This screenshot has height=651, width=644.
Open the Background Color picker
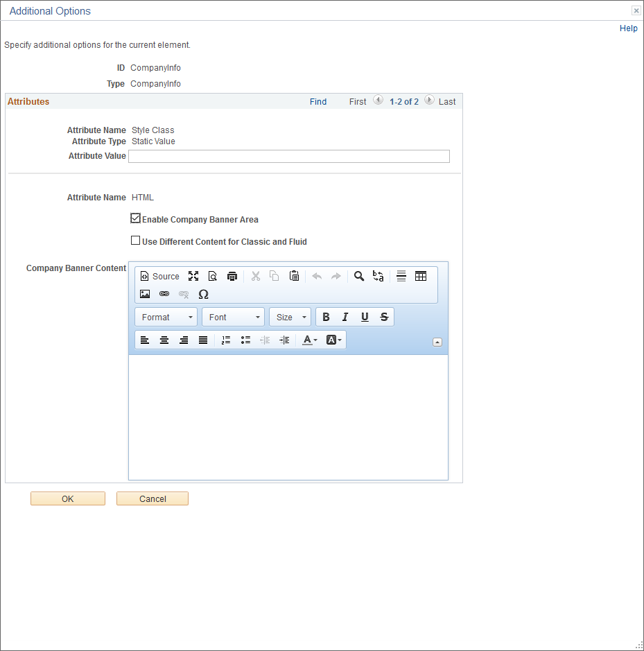pos(334,340)
